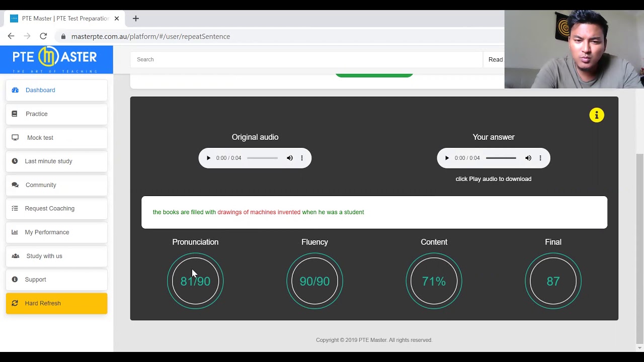Open the Mock test sidebar item
The width and height of the screenshot is (644, 362).
pos(56,138)
